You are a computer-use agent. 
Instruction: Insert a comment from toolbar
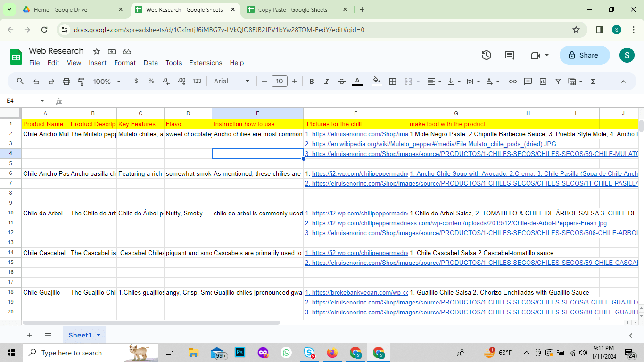coord(528,82)
